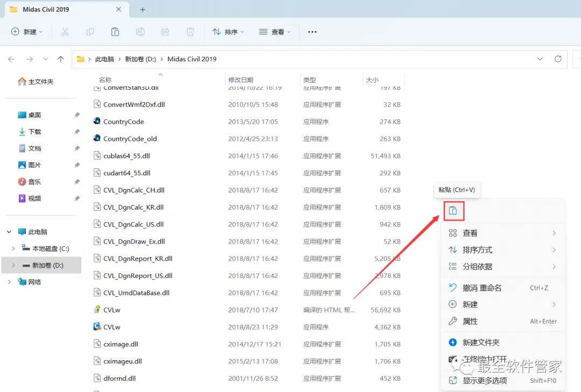Open the 查看 view dropdown in toolbar
Viewport: 581px width, 392px height.
(x=274, y=32)
